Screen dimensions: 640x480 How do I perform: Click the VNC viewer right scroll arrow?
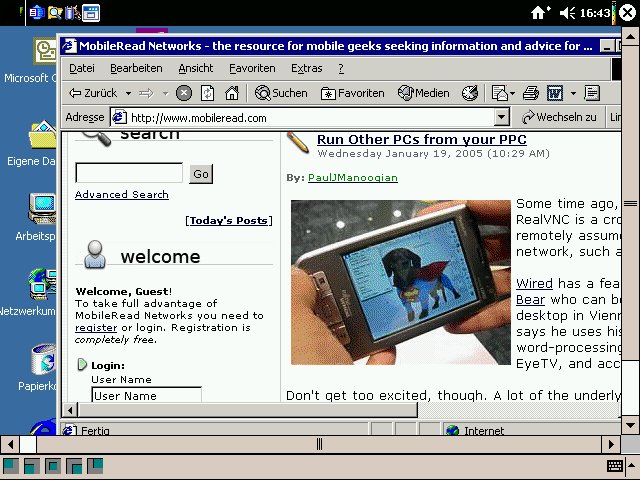pyautogui.click(x=611, y=444)
